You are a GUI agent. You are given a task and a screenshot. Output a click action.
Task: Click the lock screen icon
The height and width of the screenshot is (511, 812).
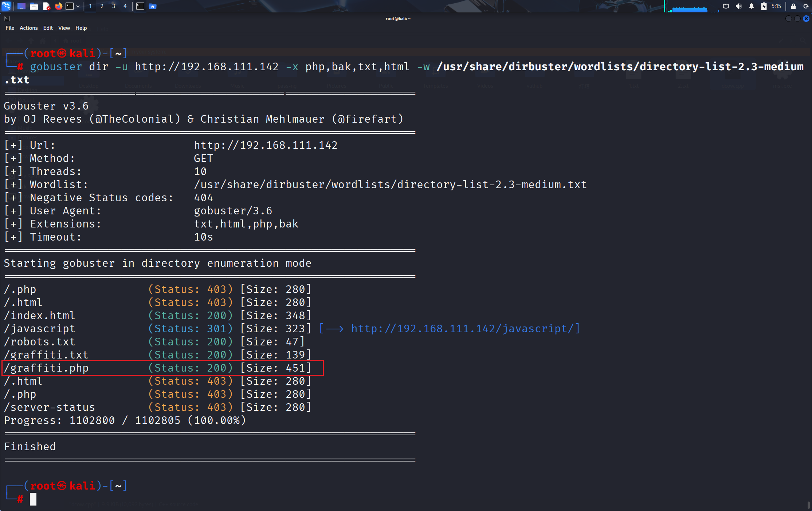pyautogui.click(x=793, y=6)
